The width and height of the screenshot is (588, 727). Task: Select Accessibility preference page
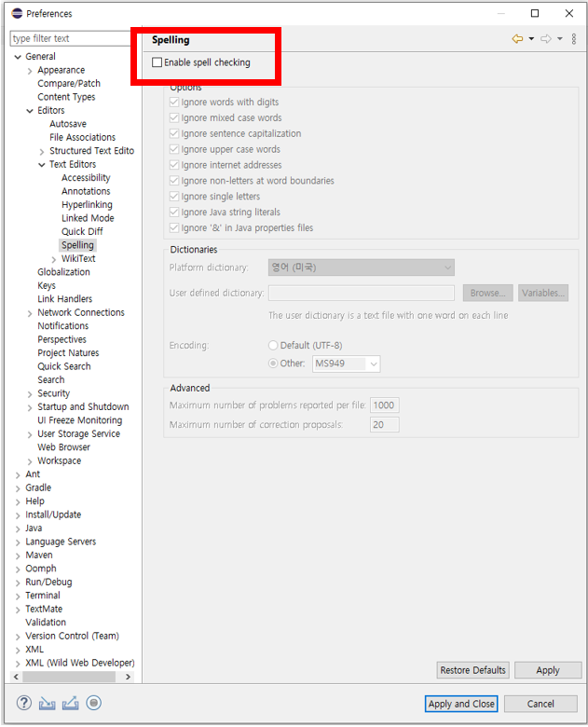point(86,178)
